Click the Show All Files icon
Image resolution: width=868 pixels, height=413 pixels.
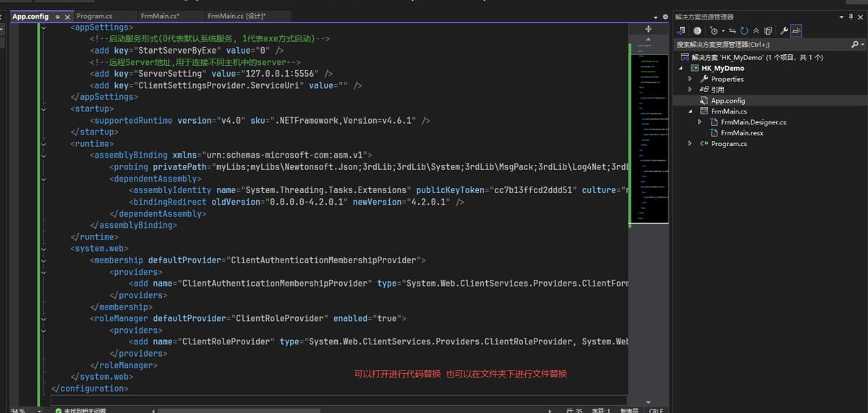(x=768, y=30)
